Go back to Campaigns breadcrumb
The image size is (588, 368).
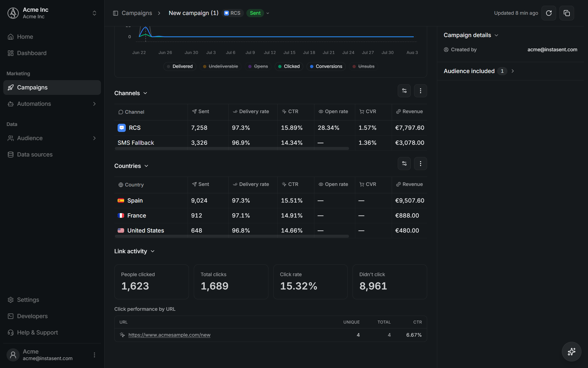click(x=137, y=13)
